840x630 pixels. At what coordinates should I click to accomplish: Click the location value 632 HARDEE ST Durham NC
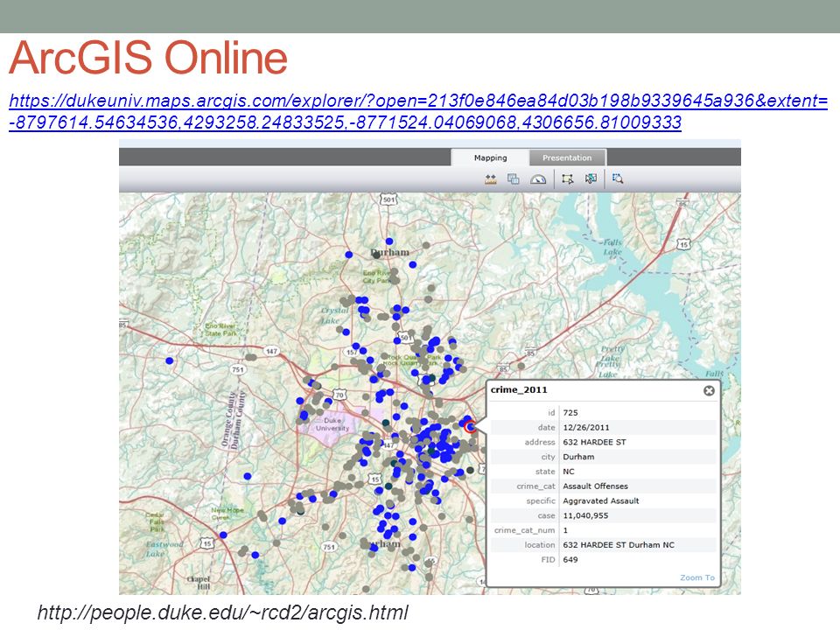point(619,545)
